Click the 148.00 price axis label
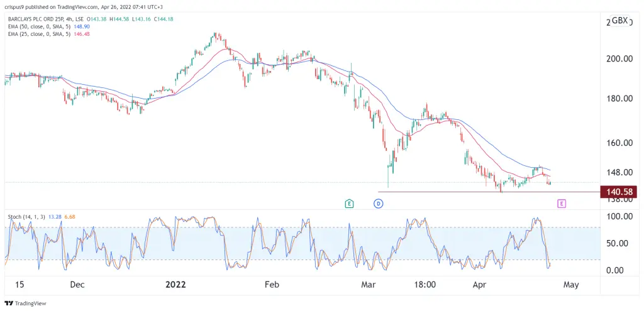The image size is (644, 311). click(619, 172)
